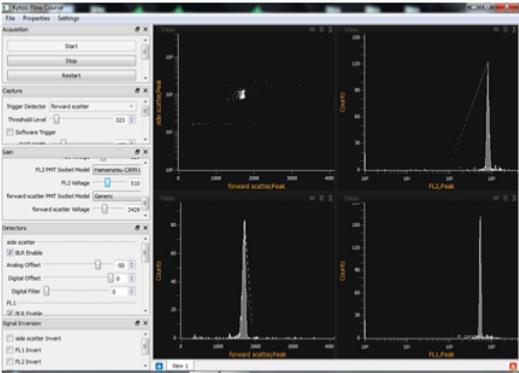Check the FL1 Invert checkbox

pos(10,350)
